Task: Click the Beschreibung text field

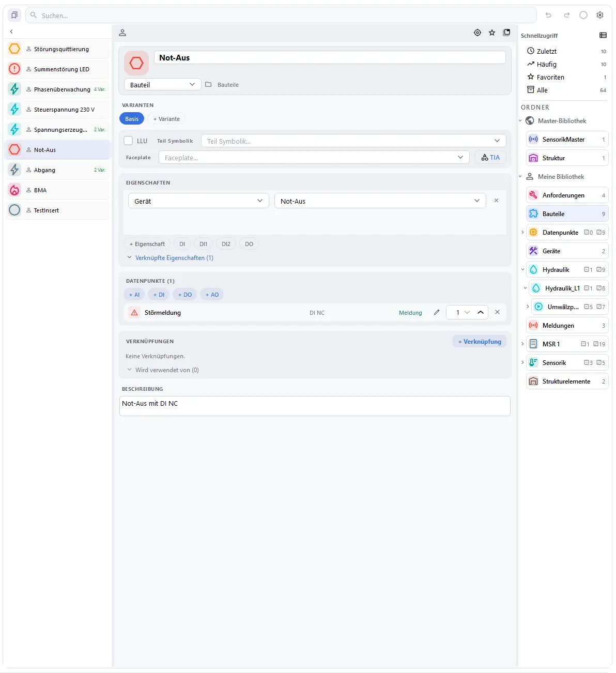Action: [315, 406]
